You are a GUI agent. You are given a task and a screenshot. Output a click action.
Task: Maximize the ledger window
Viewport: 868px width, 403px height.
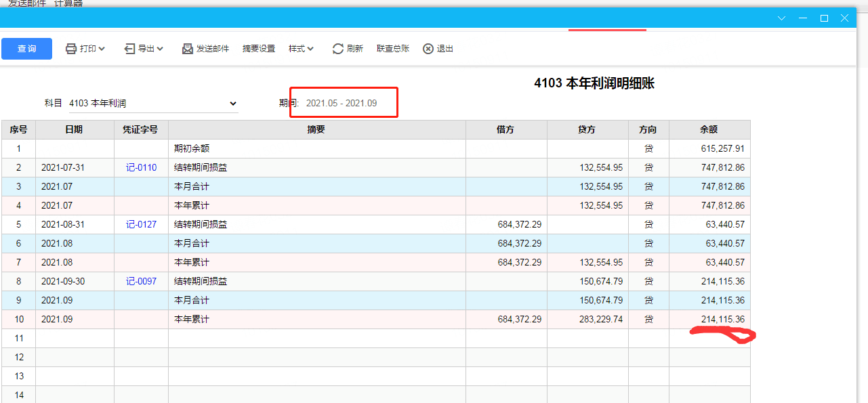[824, 18]
